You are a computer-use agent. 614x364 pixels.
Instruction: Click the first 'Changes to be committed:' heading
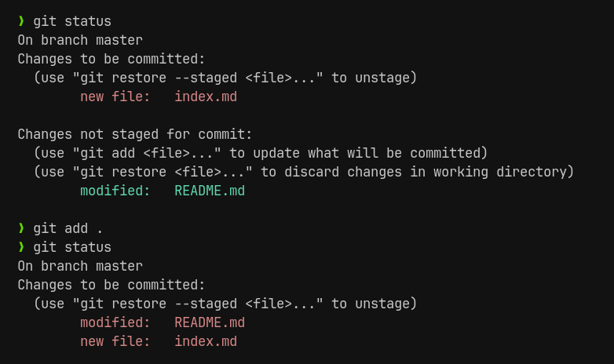coord(111,59)
